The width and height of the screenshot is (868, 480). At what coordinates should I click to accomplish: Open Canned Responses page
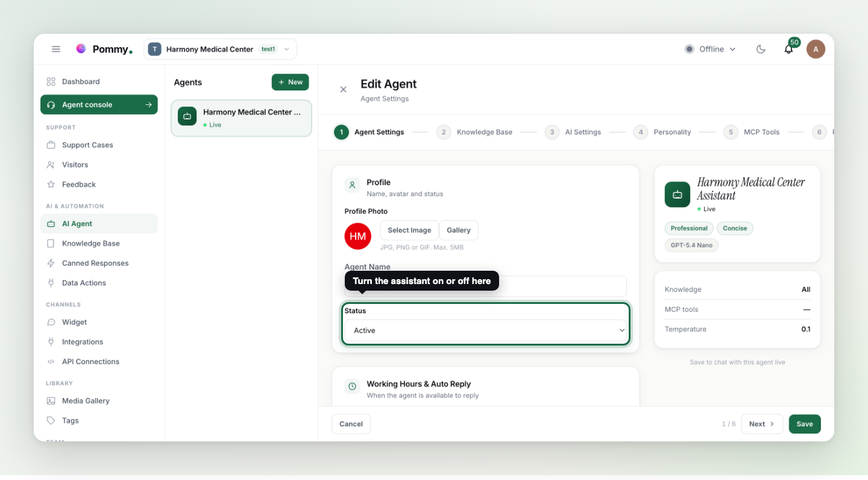tap(99, 264)
